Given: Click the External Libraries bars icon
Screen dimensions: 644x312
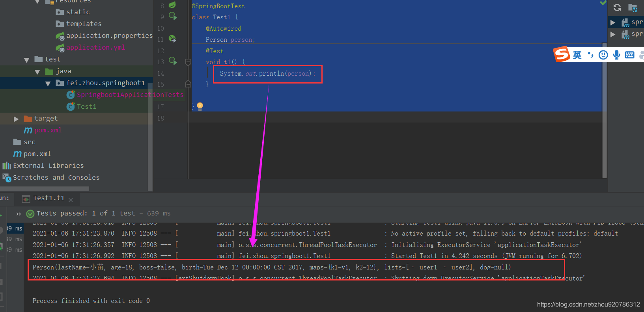Looking at the screenshot, I should tap(7, 165).
